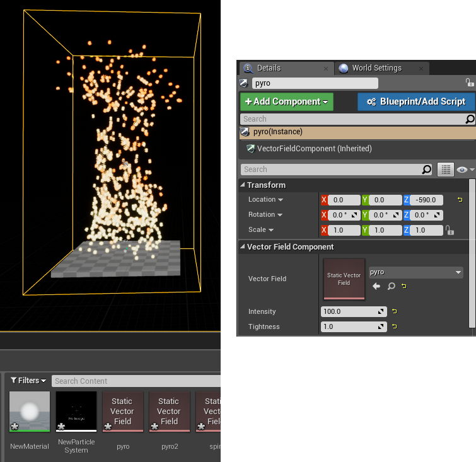Reset Tightness to default arrow
The image size is (476, 462).
[394, 326]
